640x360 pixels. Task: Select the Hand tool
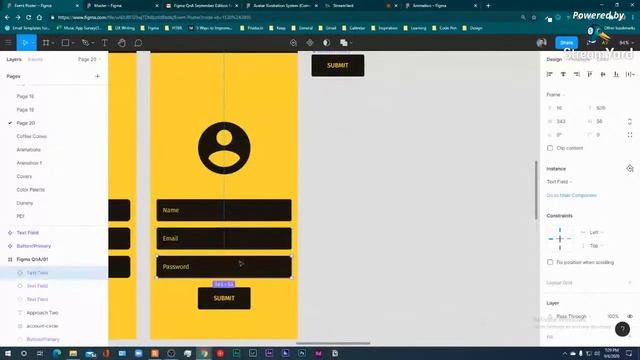[122, 42]
